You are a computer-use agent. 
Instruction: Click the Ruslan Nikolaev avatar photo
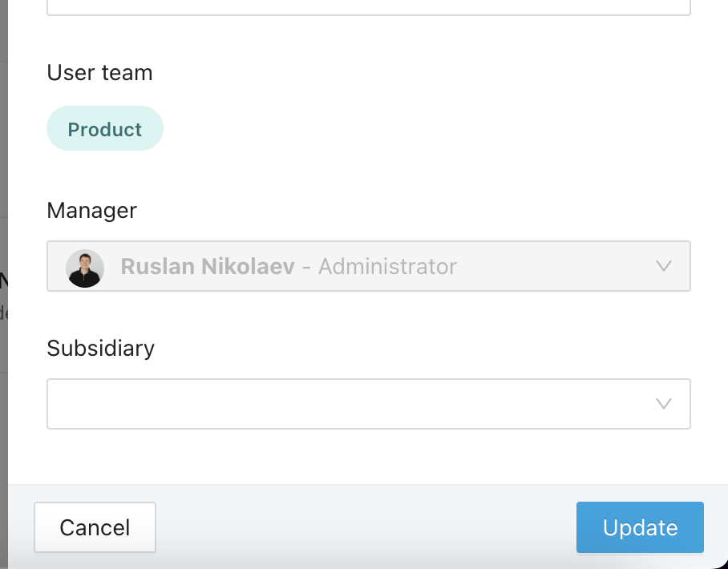[x=85, y=268]
